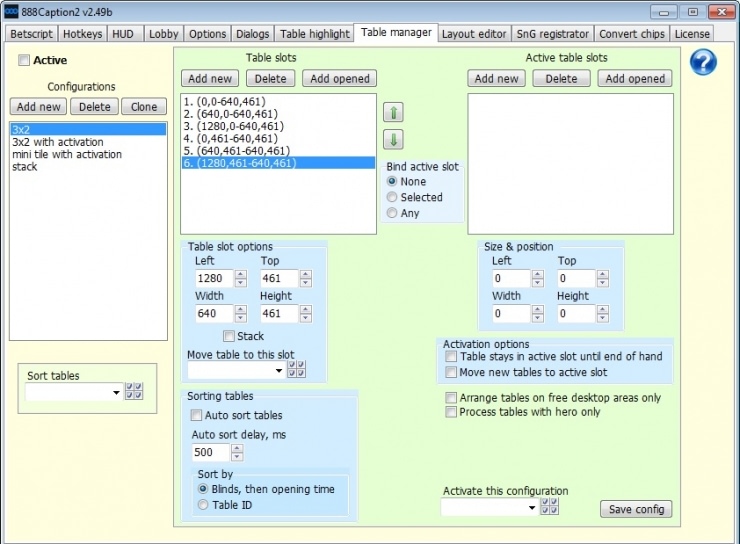
Task: Select the Selected radio under Bind active slot
Action: tap(392, 197)
